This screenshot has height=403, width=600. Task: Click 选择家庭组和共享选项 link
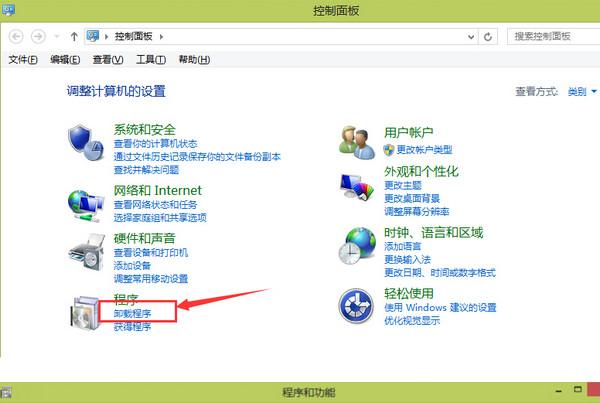point(160,218)
